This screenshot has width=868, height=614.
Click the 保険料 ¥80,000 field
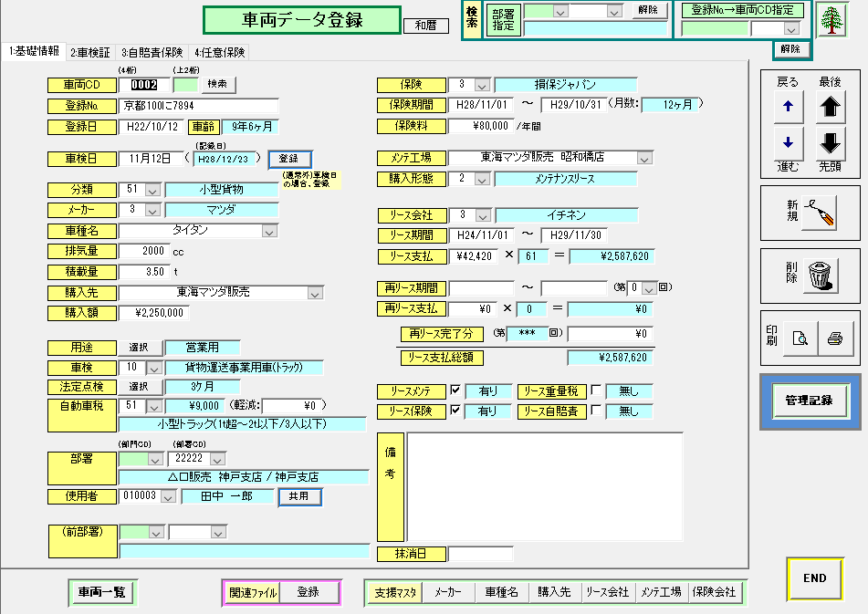point(480,126)
